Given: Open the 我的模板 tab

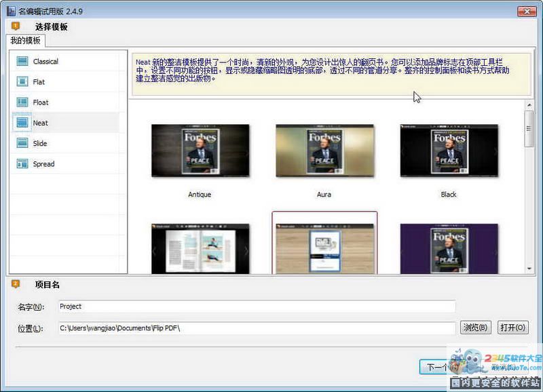Looking at the screenshot, I should point(25,41).
